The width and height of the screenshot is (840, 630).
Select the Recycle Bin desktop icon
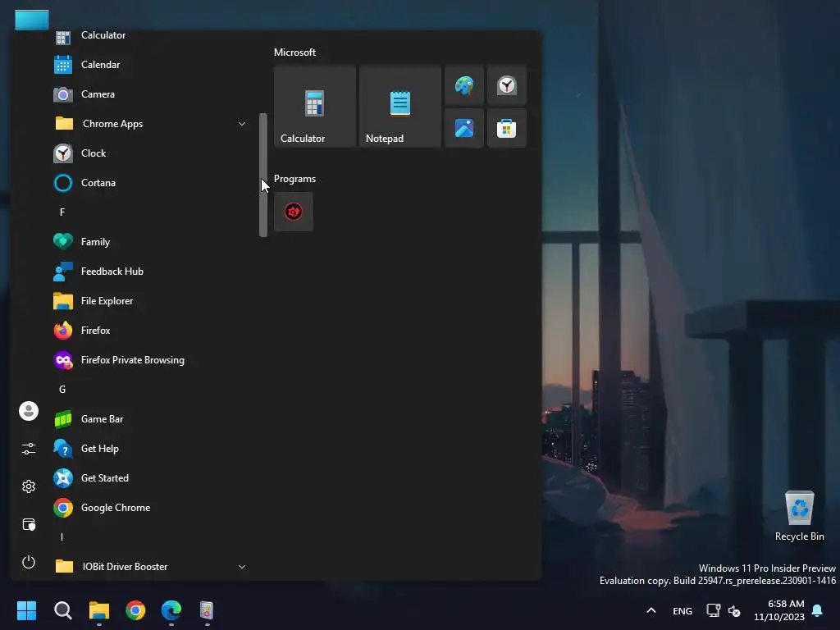tap(800, 517)
